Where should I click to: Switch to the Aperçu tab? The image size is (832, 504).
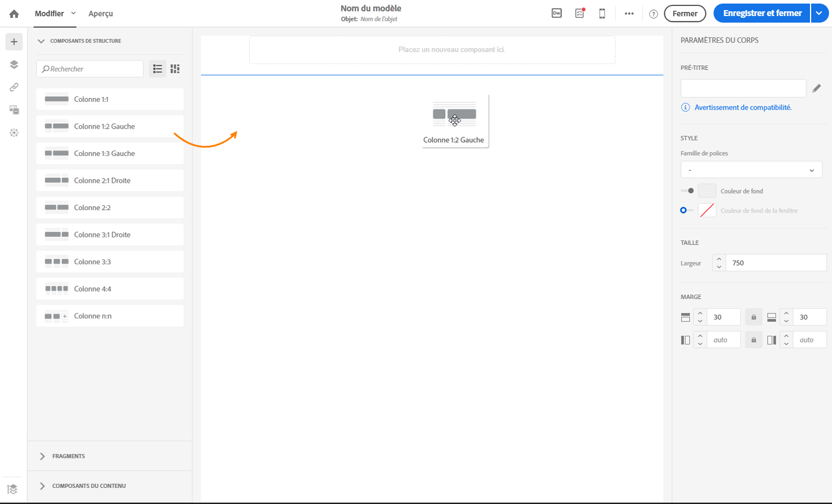point(101,13)
